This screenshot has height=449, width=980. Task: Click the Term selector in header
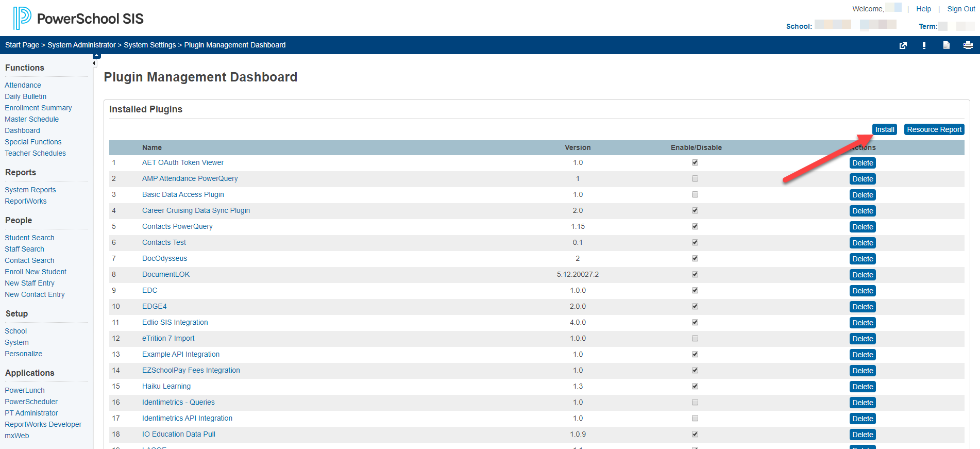[x=946, y=26]
